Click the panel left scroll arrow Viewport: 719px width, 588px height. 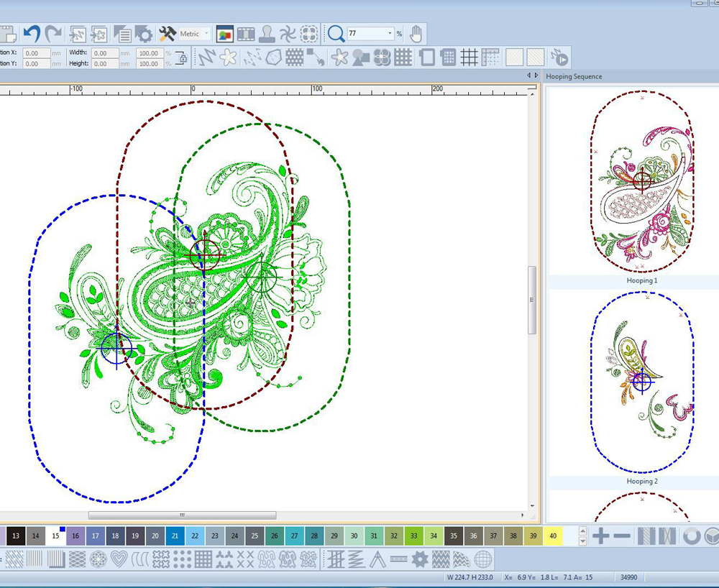[x=528, y=75]
